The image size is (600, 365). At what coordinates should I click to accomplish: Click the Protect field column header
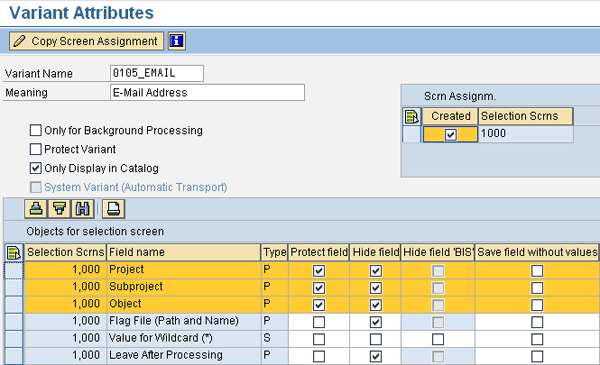point(319,253)
